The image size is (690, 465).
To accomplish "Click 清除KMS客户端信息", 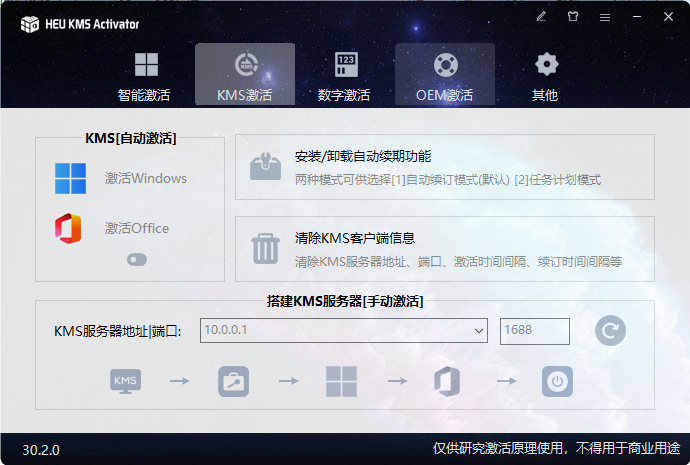I will tap(355, 238).
